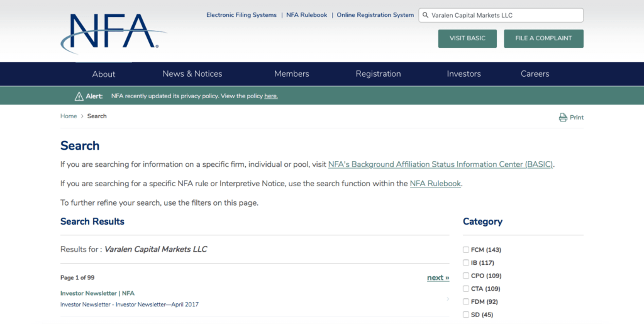Click the NFA logo

(113, 33)
